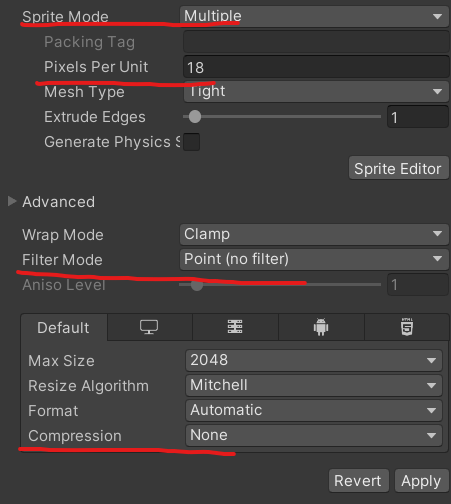Open the desktop standalone platform tab
This screenshot has width=451, height=504.
[149, 327]
